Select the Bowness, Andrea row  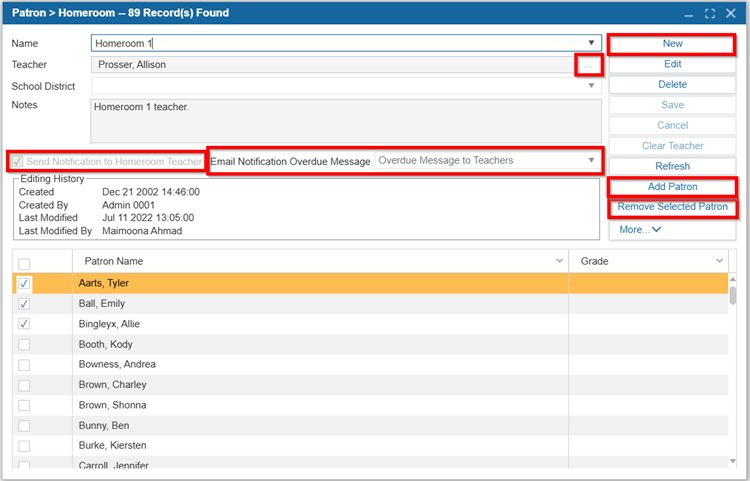click(x=370, y=364)
